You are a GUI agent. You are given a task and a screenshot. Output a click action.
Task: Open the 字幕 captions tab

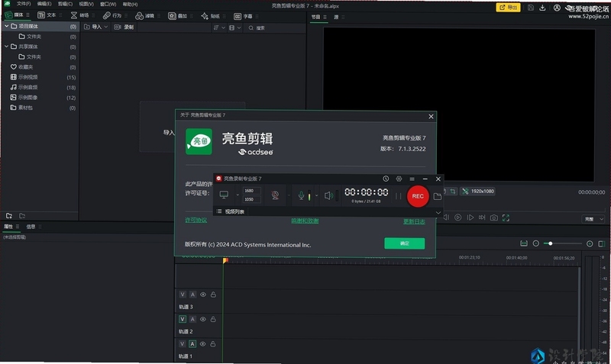tap(244, 16)
